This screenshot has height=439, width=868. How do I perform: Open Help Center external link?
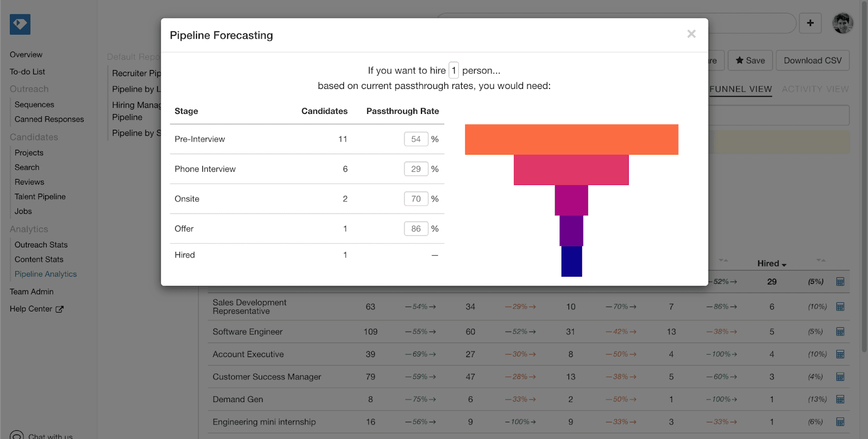tap(36, 309)
